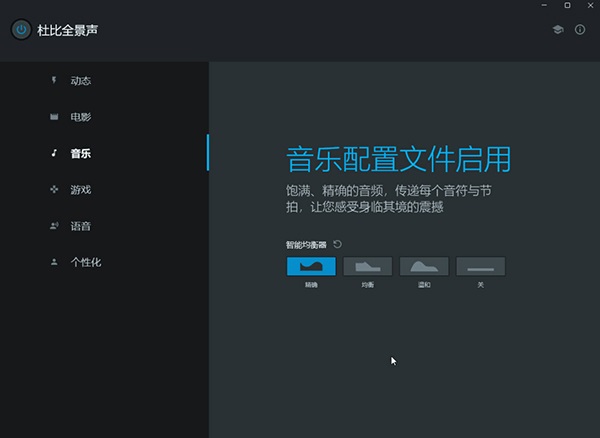Open the 电影 profile tab

tap(81, 117)
